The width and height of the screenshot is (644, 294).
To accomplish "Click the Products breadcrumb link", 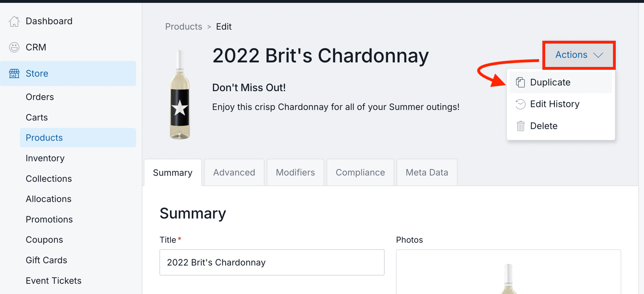I will pos(183,27).
